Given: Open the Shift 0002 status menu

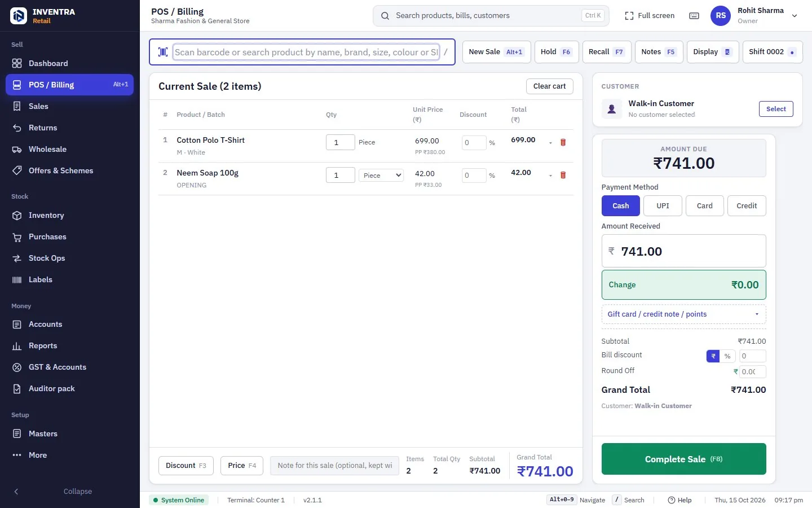Looking at the screenshot, I should pyautogui.click(x=772, y=52).
